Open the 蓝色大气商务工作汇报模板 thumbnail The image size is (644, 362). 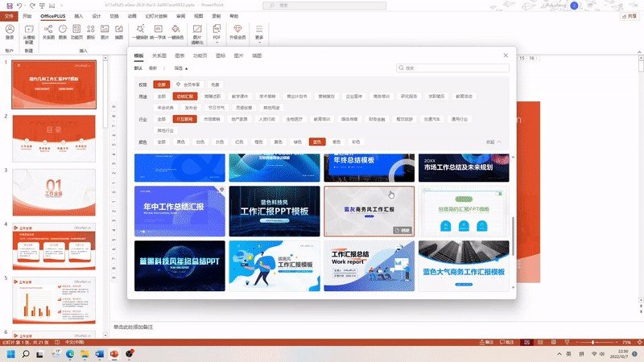[x=464, y=265]
